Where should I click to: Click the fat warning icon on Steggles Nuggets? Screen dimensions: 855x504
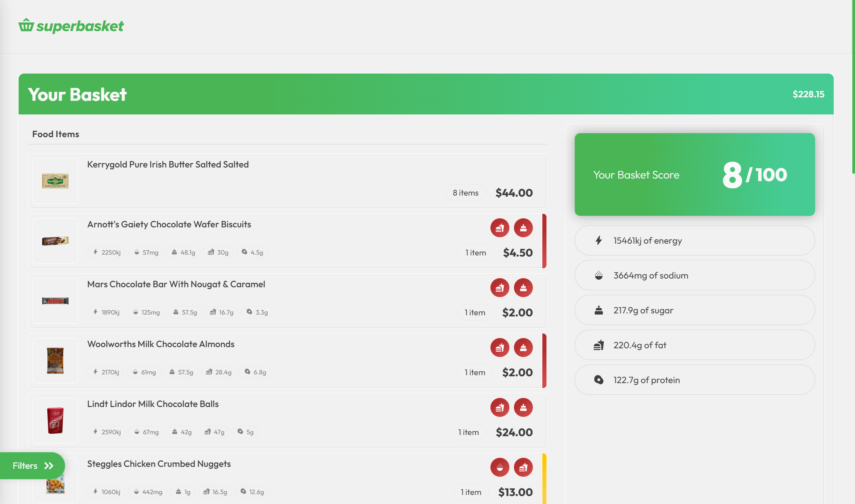[523, 467]
